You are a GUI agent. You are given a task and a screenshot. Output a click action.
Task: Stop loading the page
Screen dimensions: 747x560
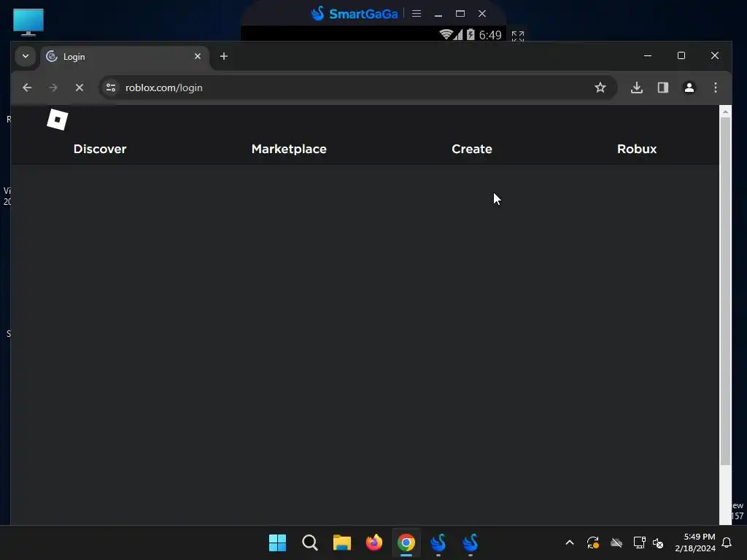point(80,87)
